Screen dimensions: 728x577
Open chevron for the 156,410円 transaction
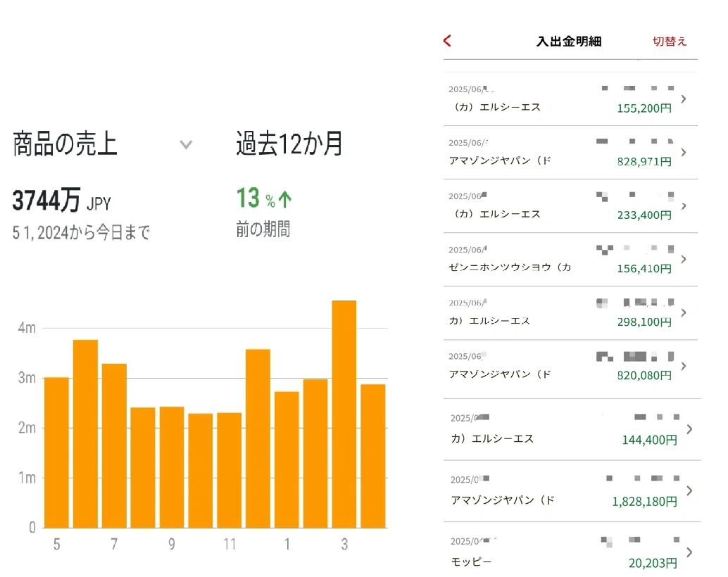coord(684,259)
